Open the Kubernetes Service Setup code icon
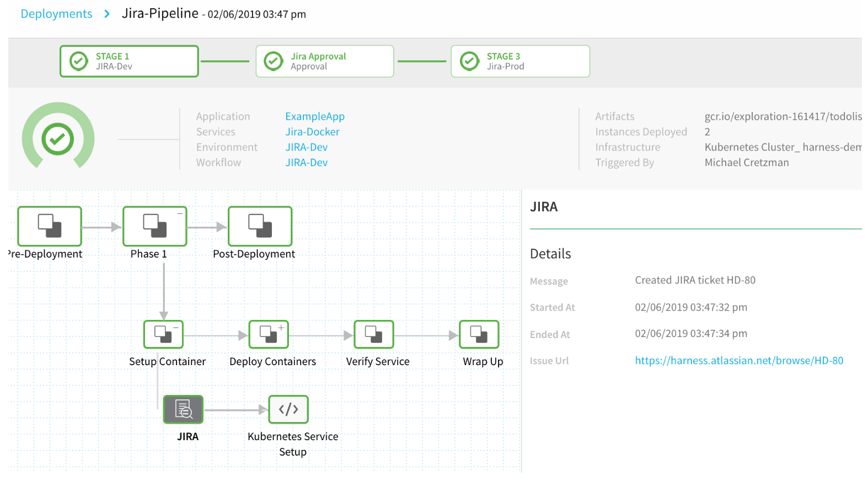Image resolution: width=868 pixels, height=492 pixels. pyautogui.click(x=288, y=409)
